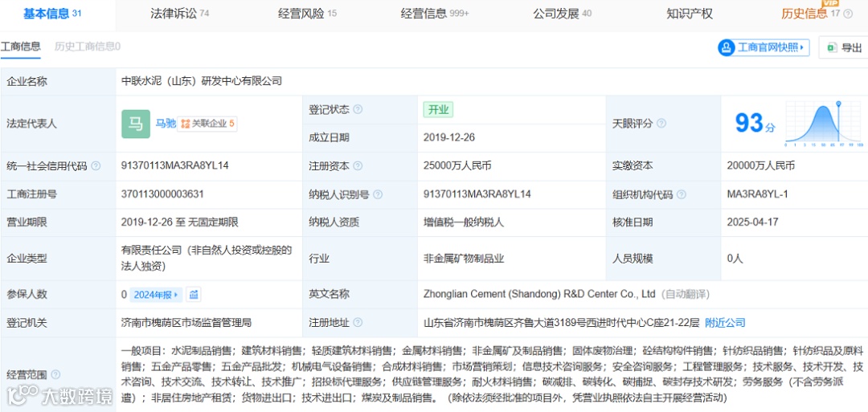
Task: Select registration number 370113000003631
Action: [x=162, y=194]
